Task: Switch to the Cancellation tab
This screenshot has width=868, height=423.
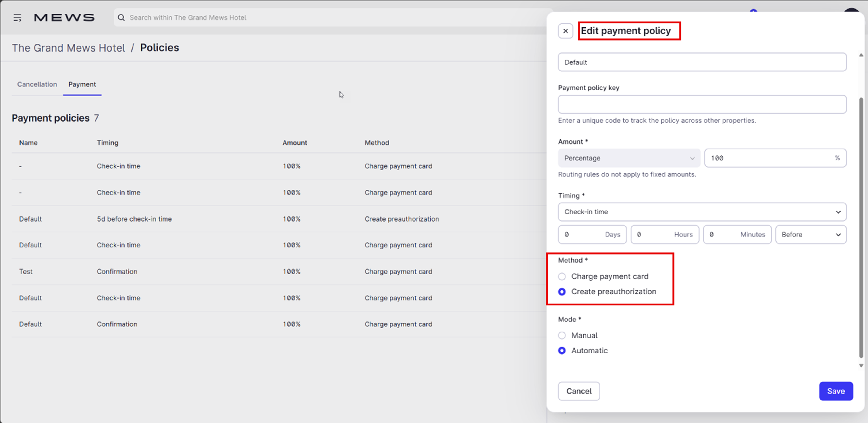Action: pos(37,84)
